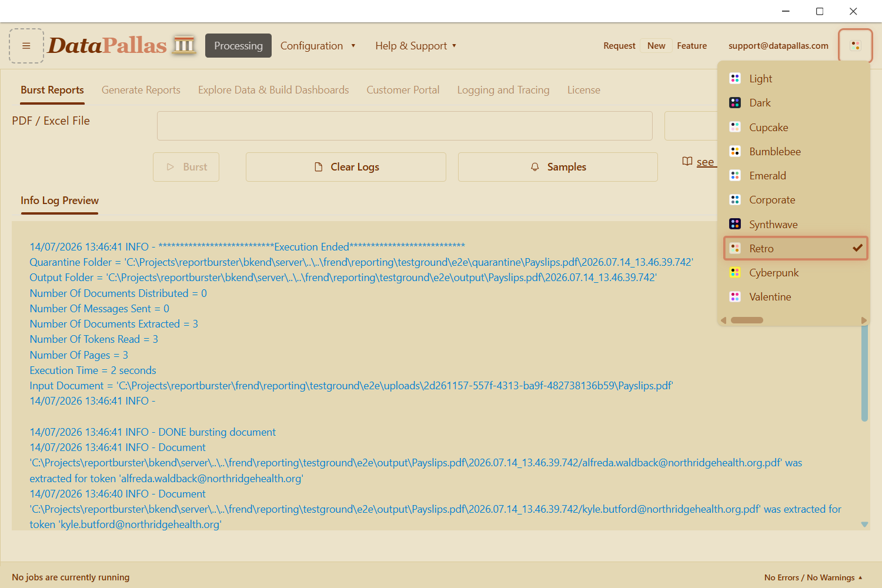Click the Retro theme palette icon
The height and width of the screenshot is (588, 882).
click(735, 248)
